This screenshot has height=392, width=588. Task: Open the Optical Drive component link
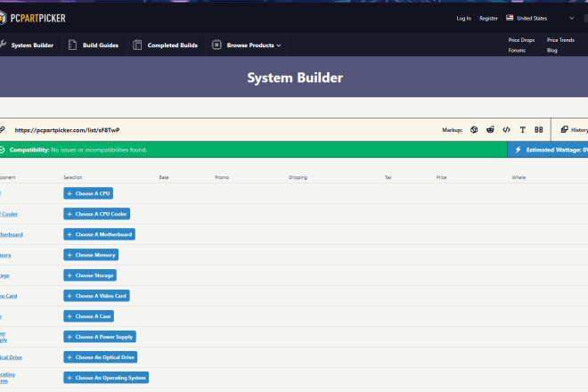coord(11,357)
